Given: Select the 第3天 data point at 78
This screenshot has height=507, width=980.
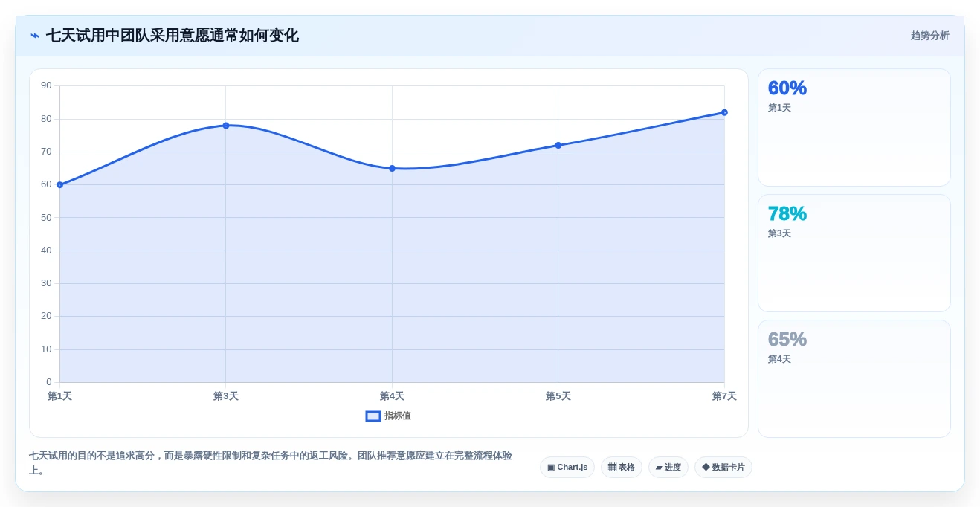Looking at the screenshot, I should 226,126.
